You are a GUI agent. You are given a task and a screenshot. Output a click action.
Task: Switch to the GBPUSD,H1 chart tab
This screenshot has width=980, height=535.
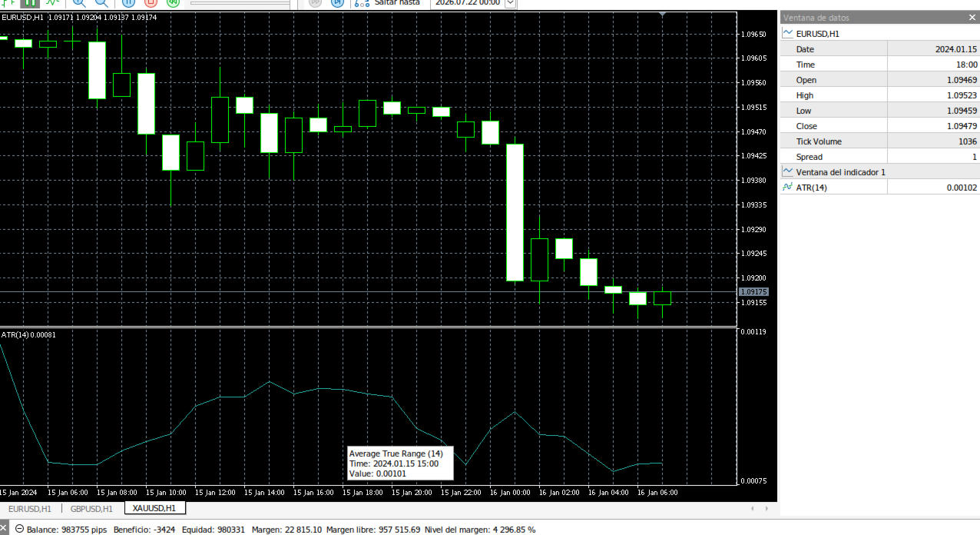(x=91, y=509)
